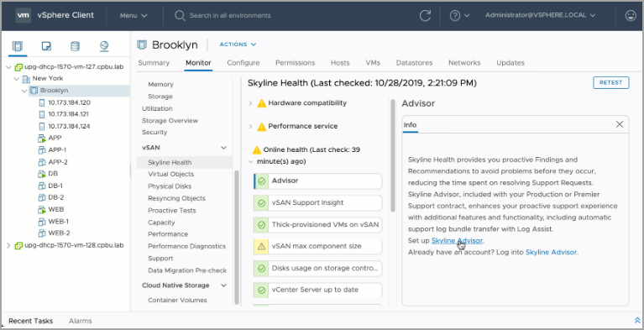Expand the Hardware compatibility health group
Screen dimensions: 644x330
point(250,103)
